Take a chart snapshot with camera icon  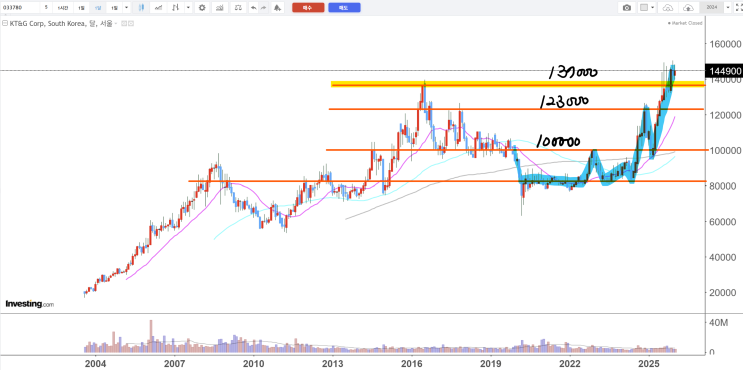click(627, 8)
